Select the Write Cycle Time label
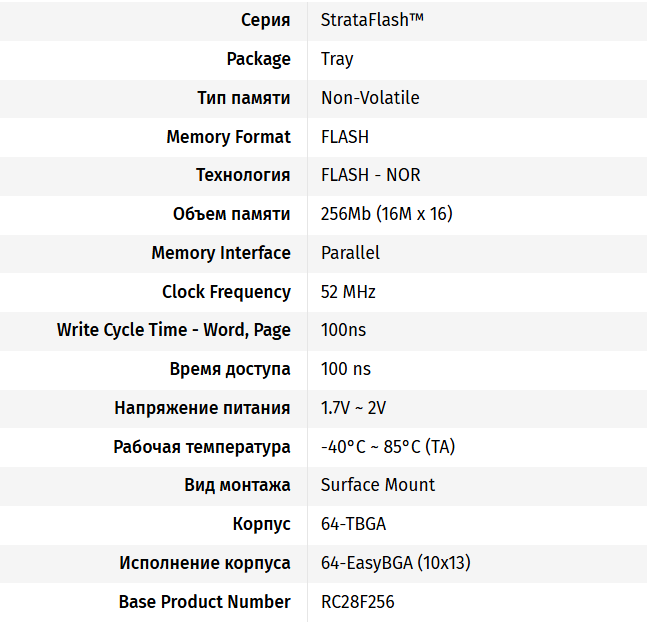Viewport: 647px width, 628px height. pyautogui.click(x=174, y=330)
